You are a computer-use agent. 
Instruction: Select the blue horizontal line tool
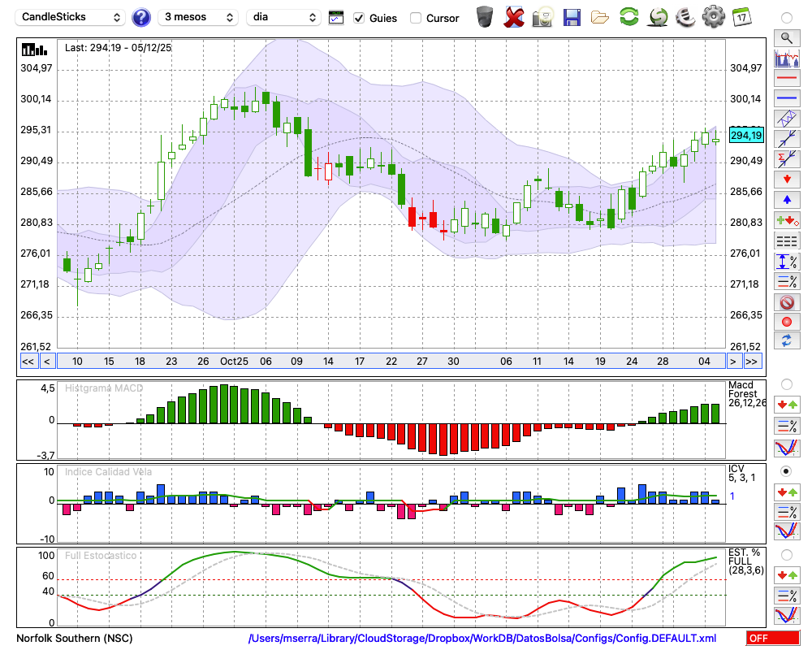pyautogui.click(x=786, y=98)
